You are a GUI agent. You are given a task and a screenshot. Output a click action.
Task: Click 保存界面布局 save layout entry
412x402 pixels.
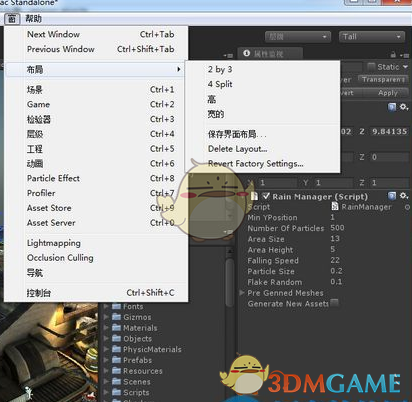(263, 134)
